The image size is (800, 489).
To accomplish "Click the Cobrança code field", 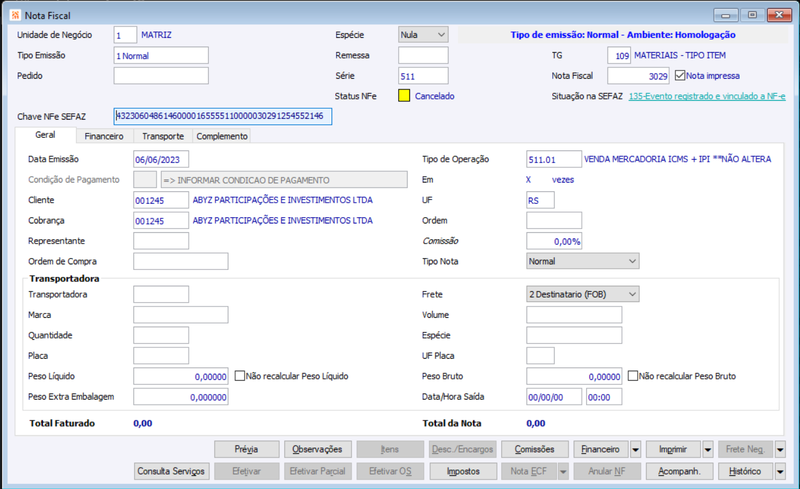I will [161, 221].
